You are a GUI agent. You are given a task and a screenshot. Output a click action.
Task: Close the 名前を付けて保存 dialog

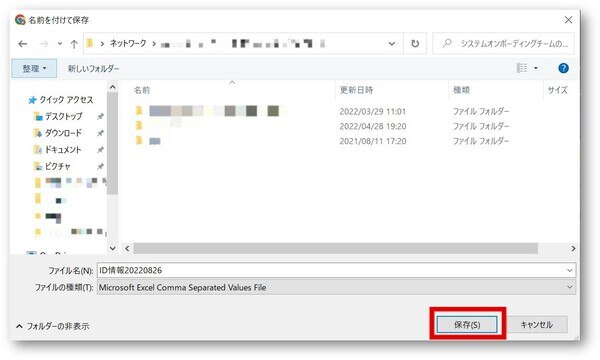point(568,20)
